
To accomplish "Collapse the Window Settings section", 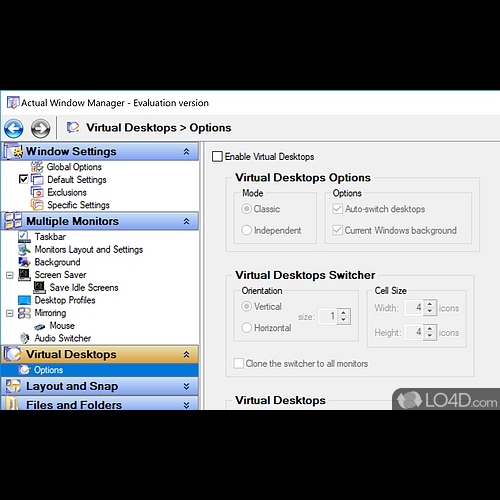I will [186, 152].
